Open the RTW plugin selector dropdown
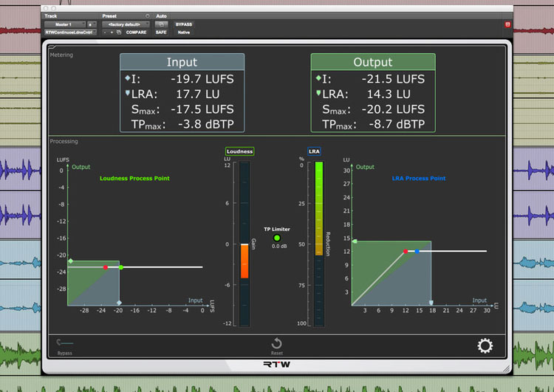The height and width of the screenshot is (392, 554). [x=69, y=32]
